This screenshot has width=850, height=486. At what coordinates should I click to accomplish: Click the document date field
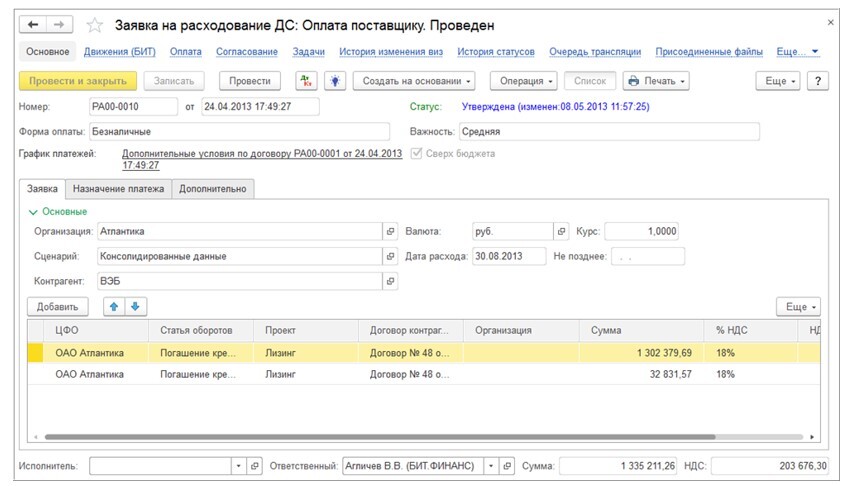(260, 106)
